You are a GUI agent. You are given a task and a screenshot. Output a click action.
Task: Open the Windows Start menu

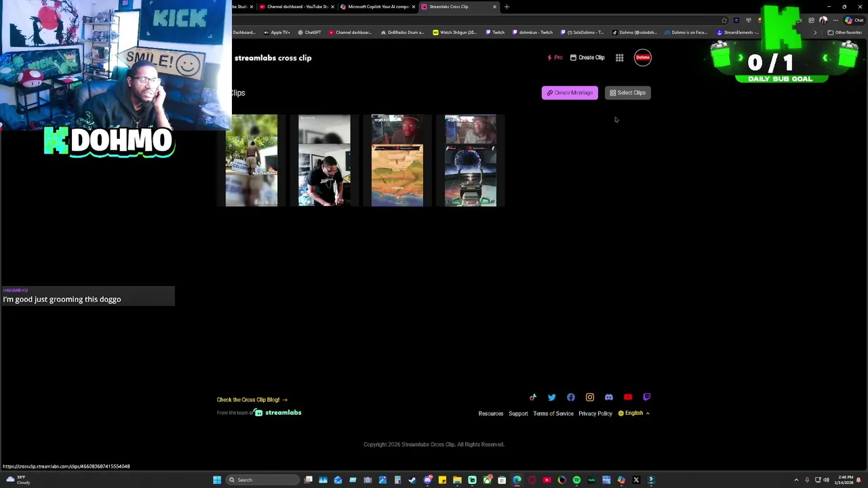[x=217, y=480]
